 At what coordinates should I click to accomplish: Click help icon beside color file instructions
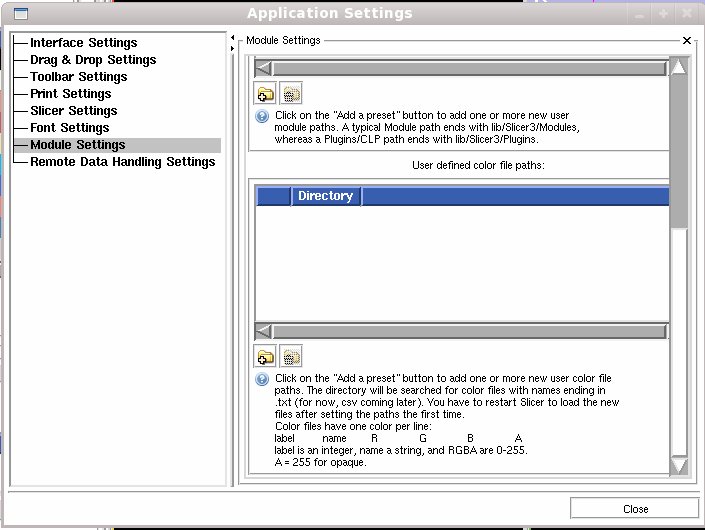[x=262, y=379]
